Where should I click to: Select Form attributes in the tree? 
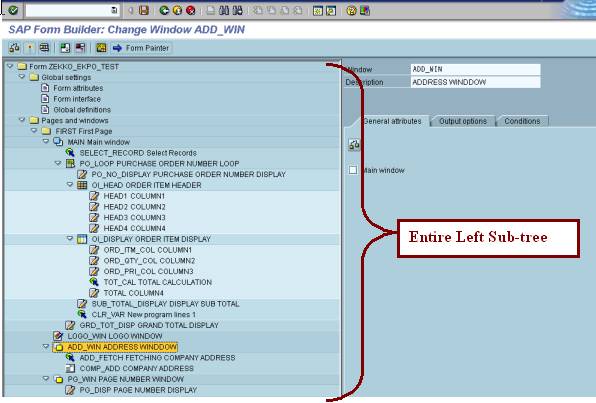tap(78, 88)
